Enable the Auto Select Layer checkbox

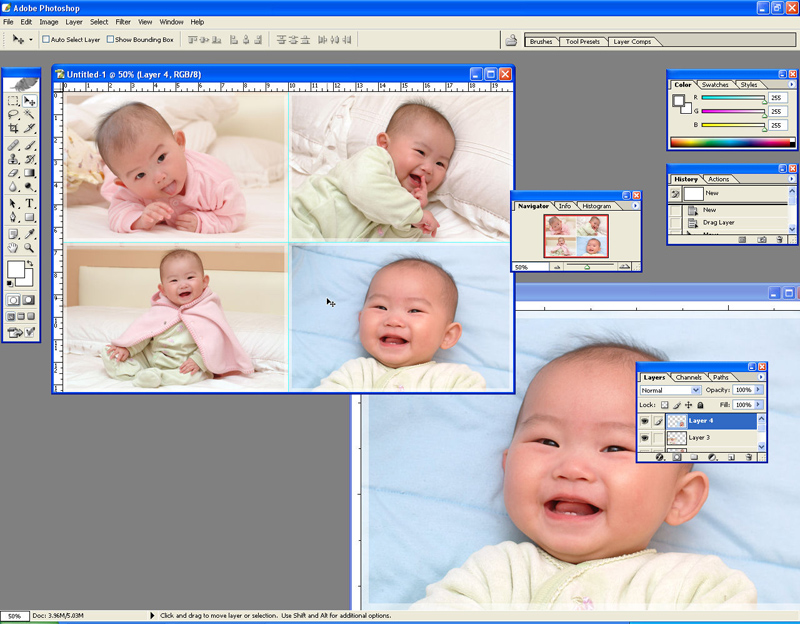(46, 40)
